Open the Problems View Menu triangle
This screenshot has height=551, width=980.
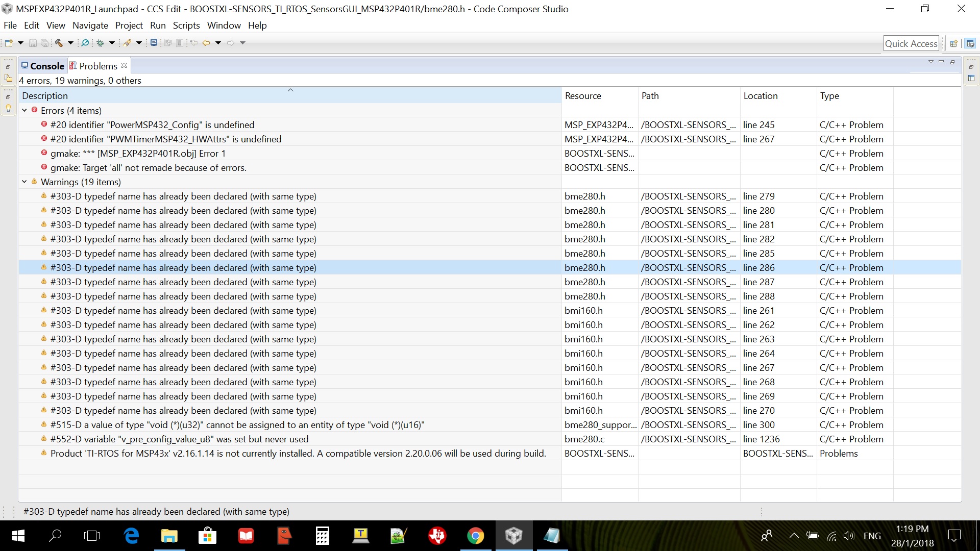(930, 62)
